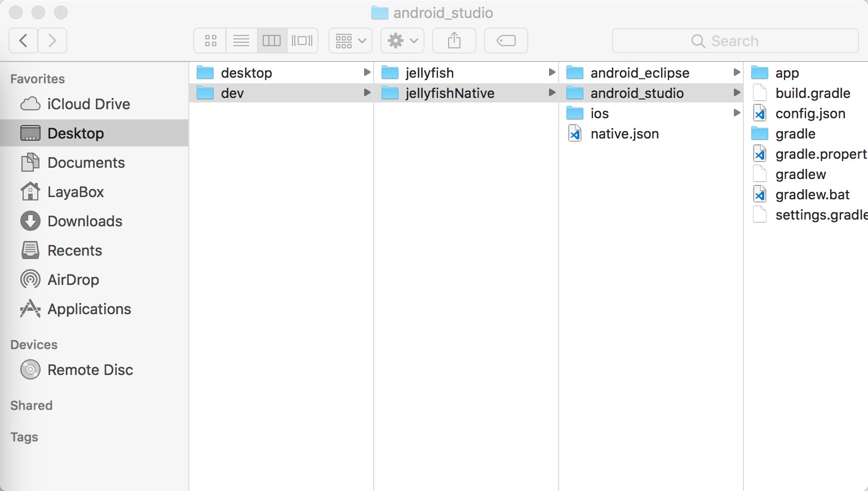Open the item arrangement dropdown
The width and height of the screenshot is (868, 491).
click(350, 41)
